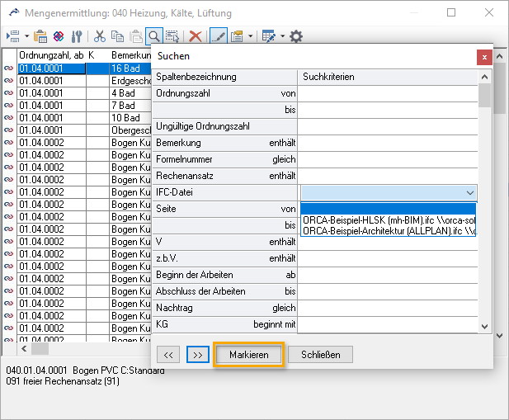
Task: Open the tools wrench icon
Action: pos(77,36)
